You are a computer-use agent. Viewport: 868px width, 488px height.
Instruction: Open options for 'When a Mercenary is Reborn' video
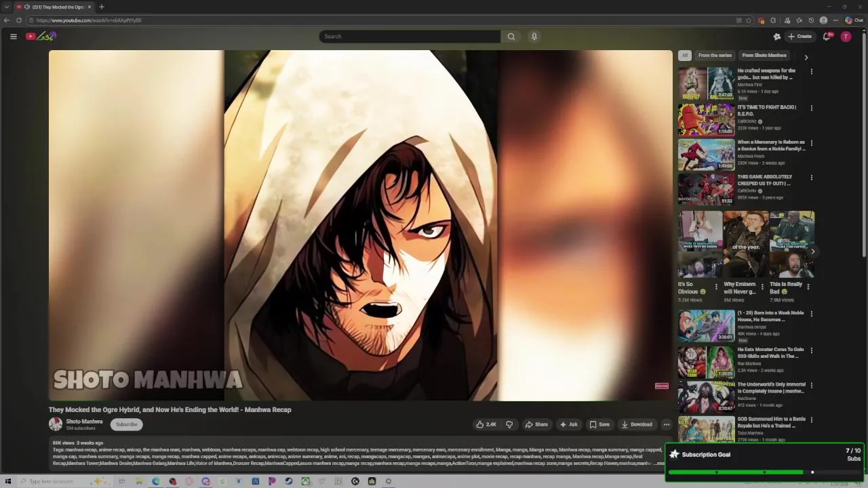811,143
